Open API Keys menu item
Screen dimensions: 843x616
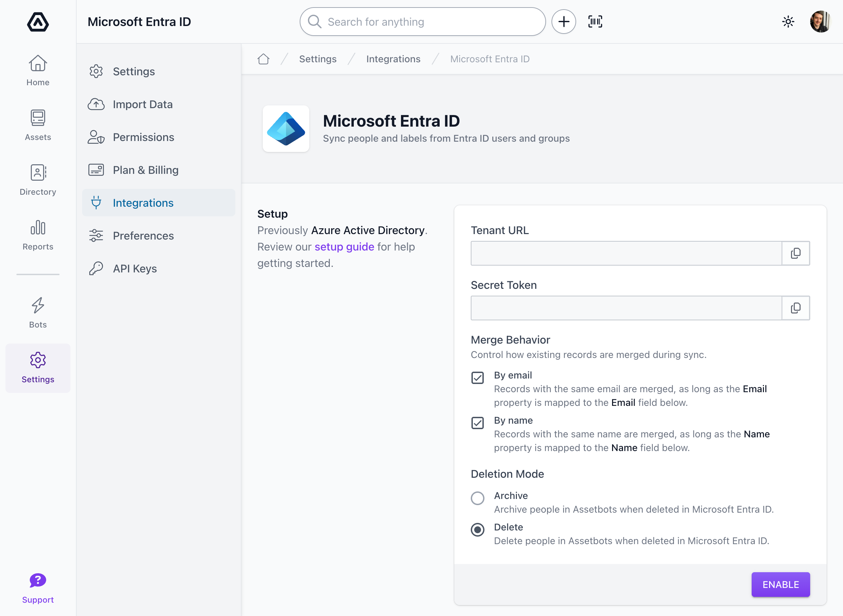click(159, 268)
